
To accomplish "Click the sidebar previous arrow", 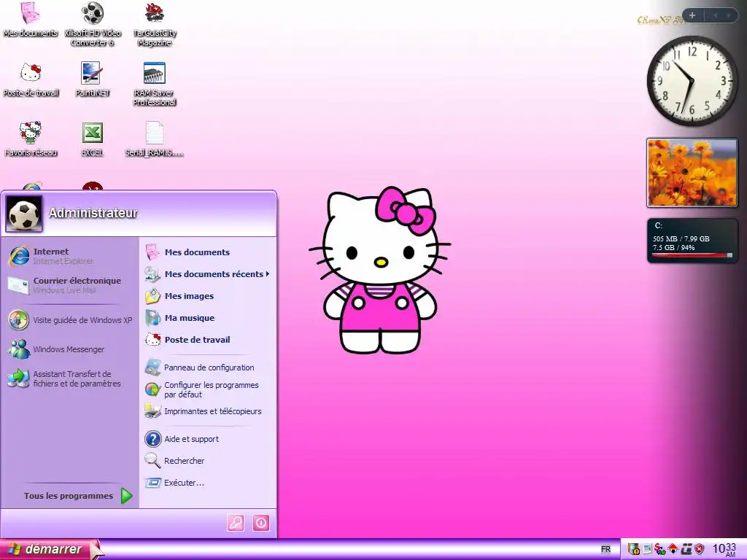I will coord(715,15).
